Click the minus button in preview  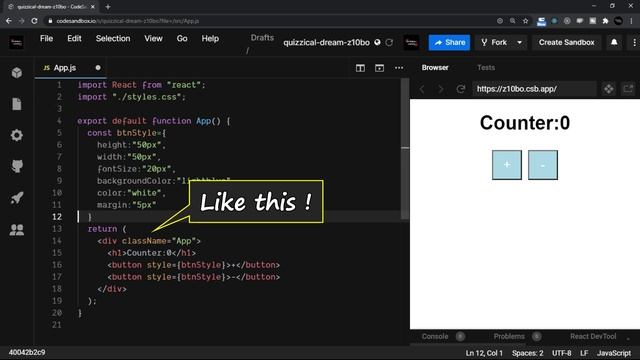coord(543,165)
